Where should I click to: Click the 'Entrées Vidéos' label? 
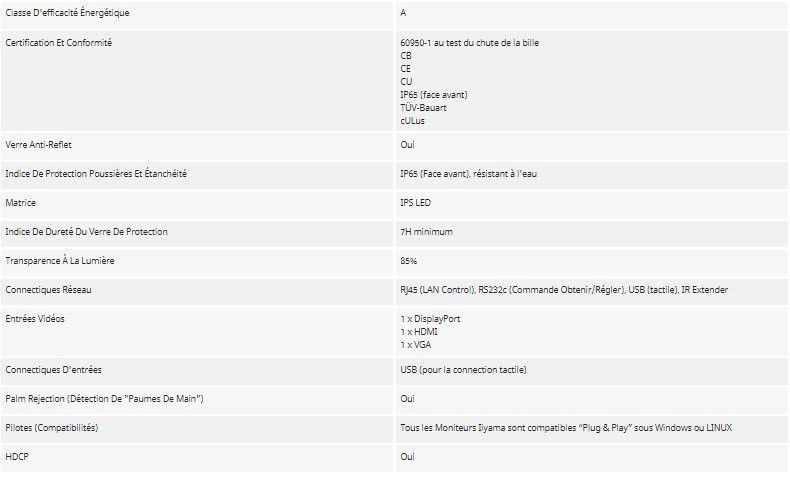pos(37,319)
